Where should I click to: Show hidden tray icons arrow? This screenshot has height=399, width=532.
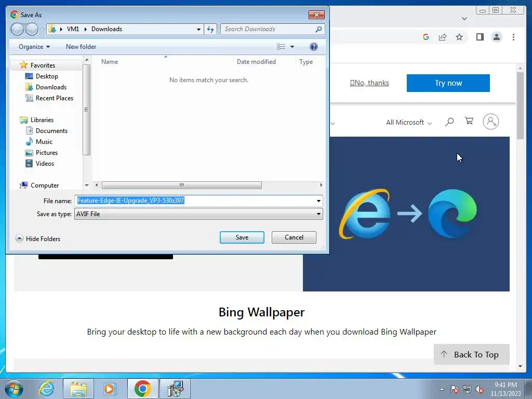[x=442, y=390]
